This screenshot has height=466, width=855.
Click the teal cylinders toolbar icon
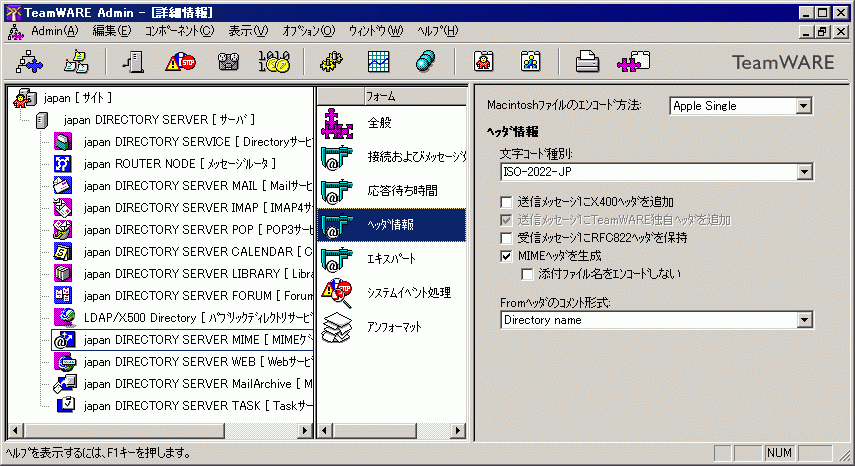pos(425,62)
